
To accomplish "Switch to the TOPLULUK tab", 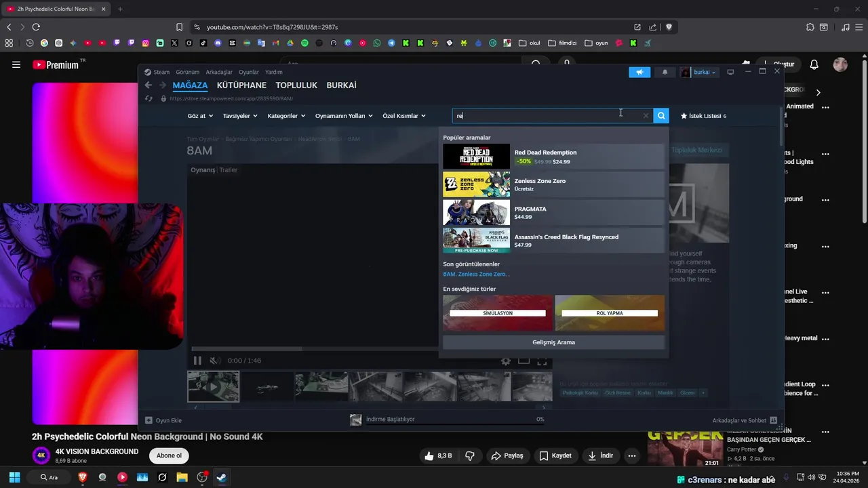I will pyautogui.click(x=296, y=85).
